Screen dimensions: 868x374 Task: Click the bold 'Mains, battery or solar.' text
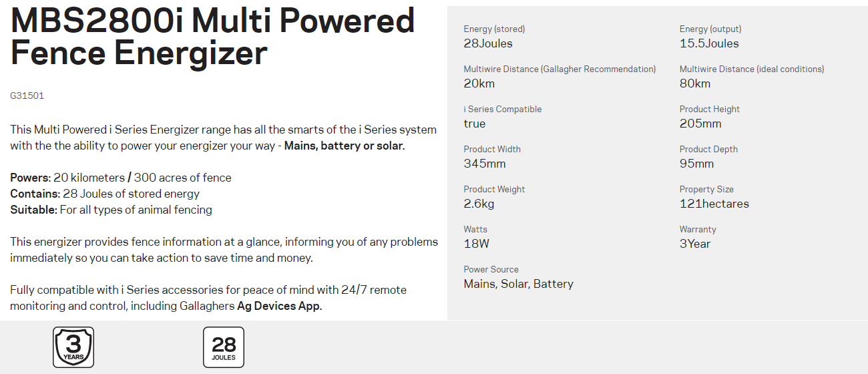tap(345, 146)
